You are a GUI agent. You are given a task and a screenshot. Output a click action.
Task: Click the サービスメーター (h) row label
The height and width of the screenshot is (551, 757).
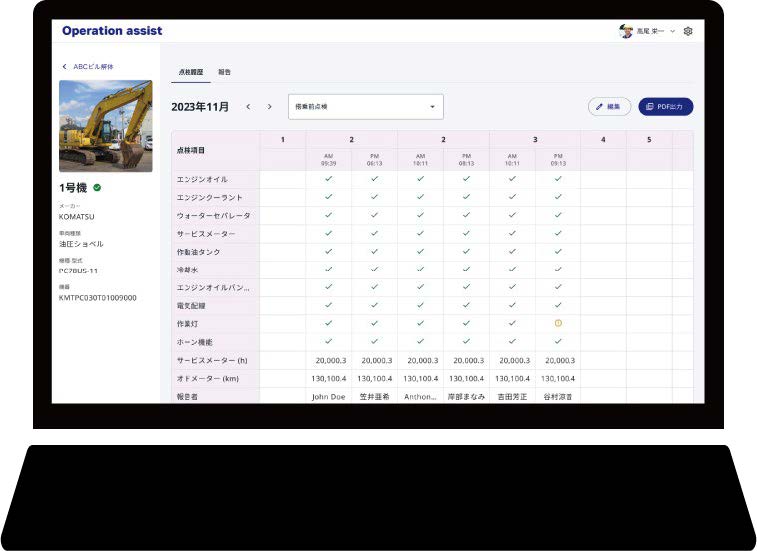tap(212, 360)
